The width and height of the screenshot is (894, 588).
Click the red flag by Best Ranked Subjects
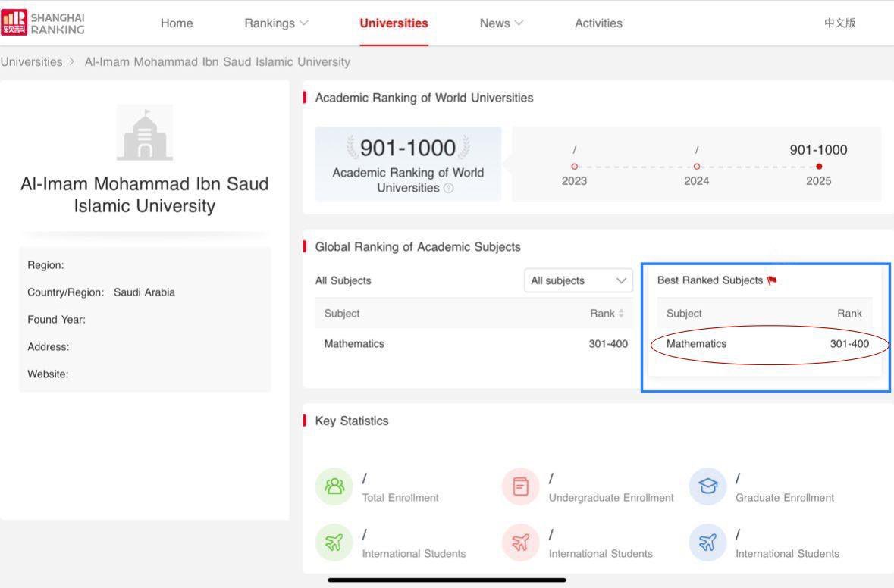tap(772, 280)
